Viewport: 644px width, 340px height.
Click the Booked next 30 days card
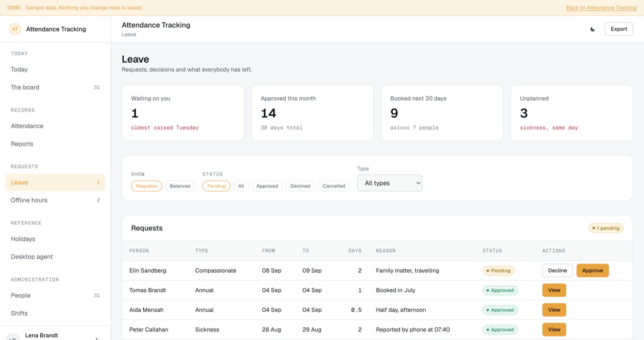[x=442, y=113]
